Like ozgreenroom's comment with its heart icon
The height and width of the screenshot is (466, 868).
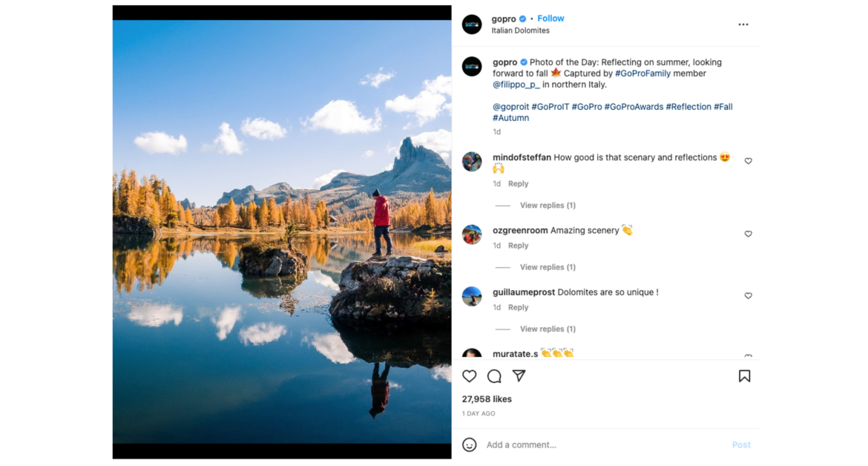(748, 234)
